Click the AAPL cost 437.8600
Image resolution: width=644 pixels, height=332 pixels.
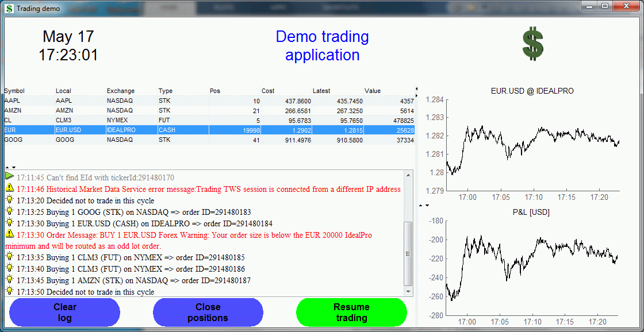pyautogui.click(x=287, y=101)
